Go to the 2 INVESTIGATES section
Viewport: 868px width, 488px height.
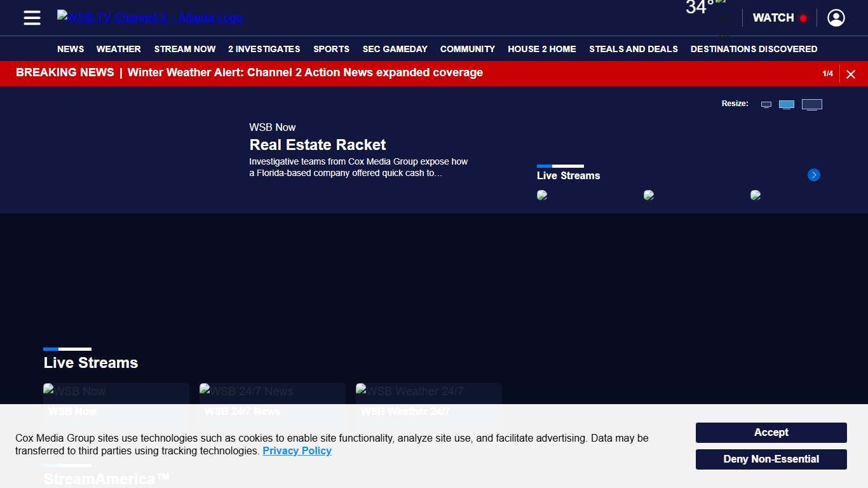(264, 49)
